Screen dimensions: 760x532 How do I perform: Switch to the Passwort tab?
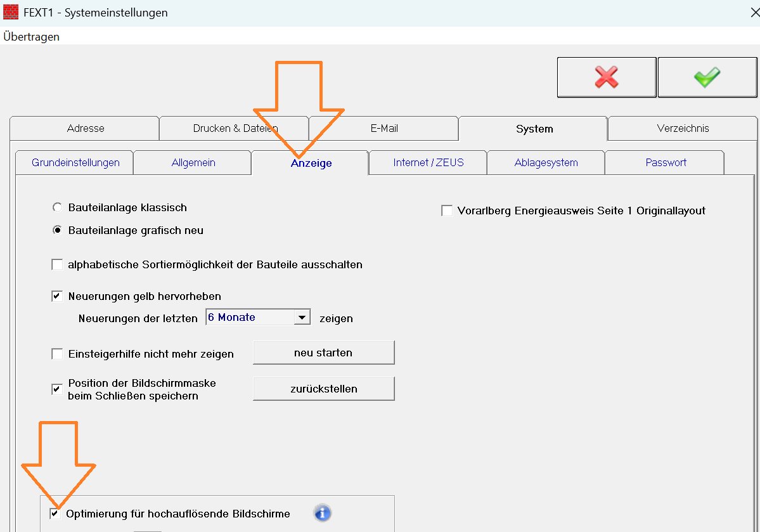click(x=664, y=162)
